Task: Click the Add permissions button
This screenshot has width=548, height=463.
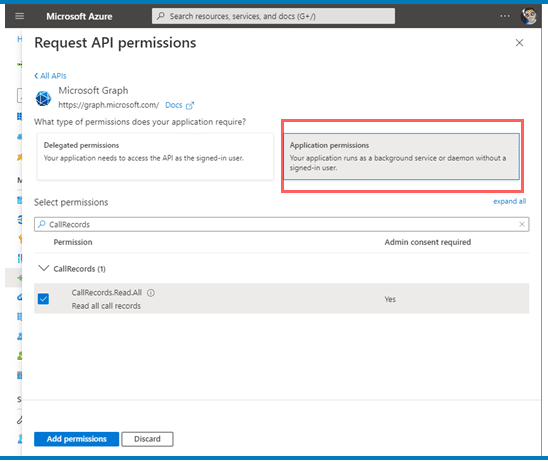Action: [x=77, y=439]
